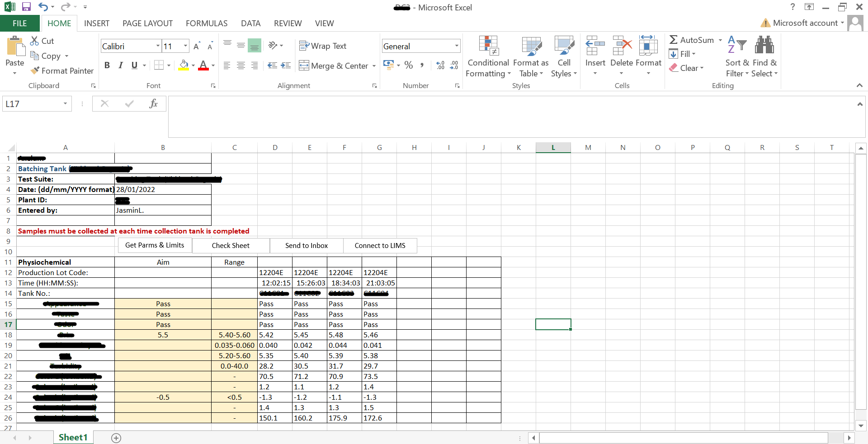Apply the red Font Color

click(203, 65)
